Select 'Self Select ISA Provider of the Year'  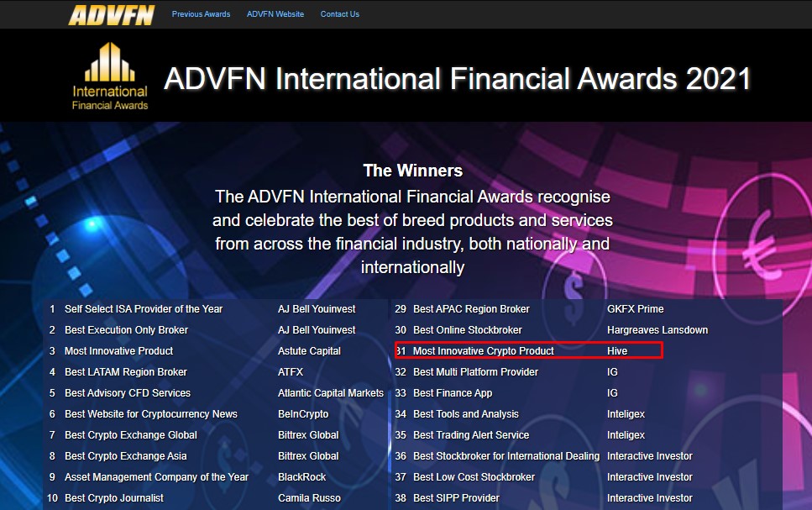(x=144, y=309)
